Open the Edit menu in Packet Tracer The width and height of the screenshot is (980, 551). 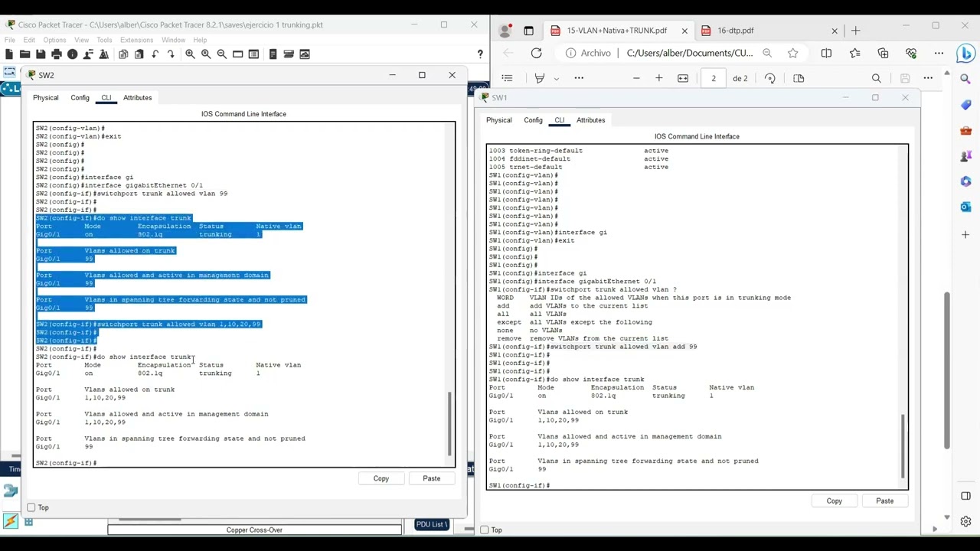[29, 40]
